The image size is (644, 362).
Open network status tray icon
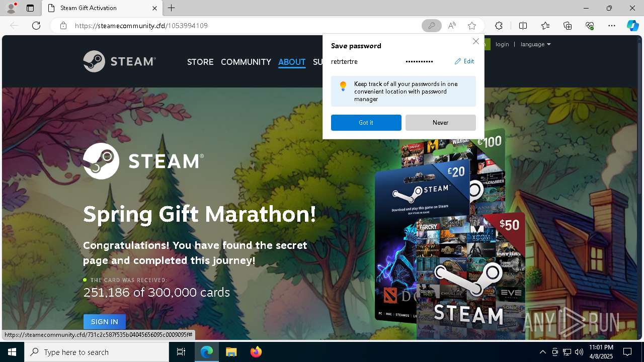[567, 352]
